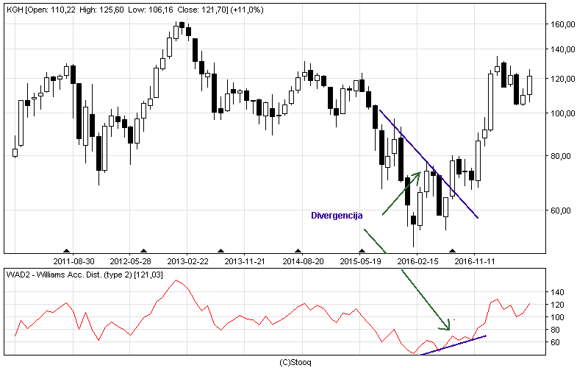Select the 2016-11-11 date label
Viewport: 588px width, 368px height.
click(475, 261)
